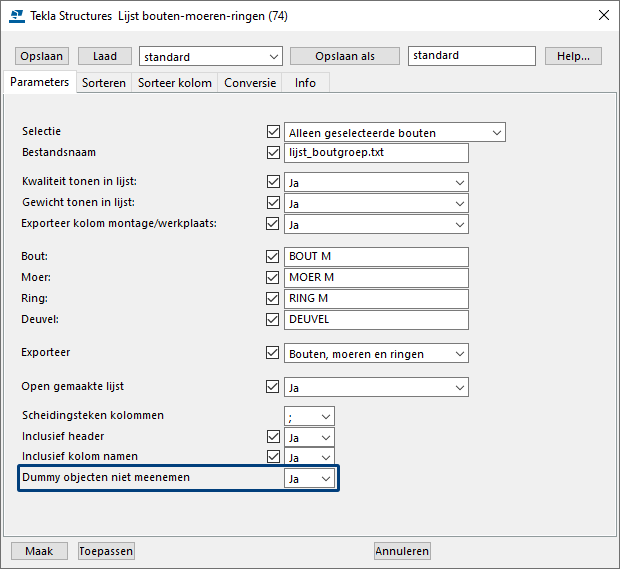Screen dimensions: 620x569
Task: Select the Sorteer kolom tab
Action: tap(175, 83)
